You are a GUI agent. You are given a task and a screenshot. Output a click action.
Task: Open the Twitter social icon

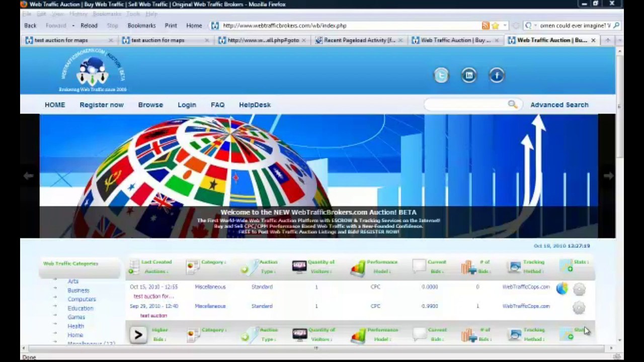click(x=441, y=75)
